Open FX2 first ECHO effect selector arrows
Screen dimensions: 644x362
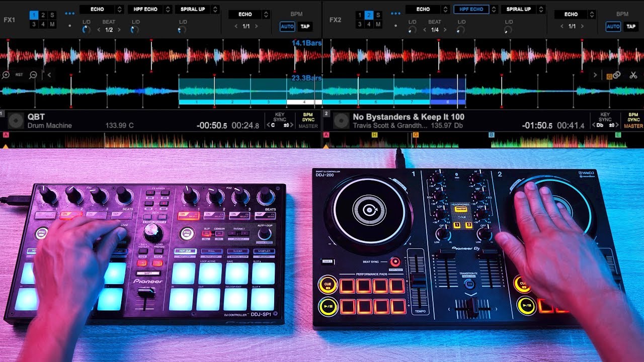[445, 9]
